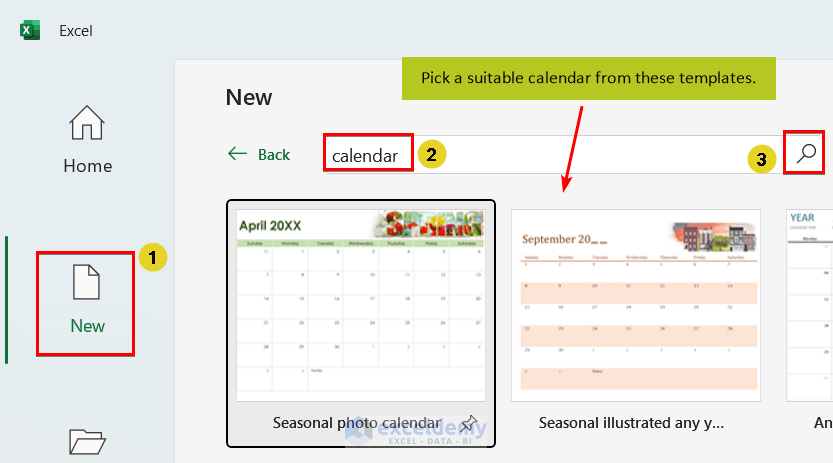This screenshot has height=463, width=833.
Task: Open the folder icon in sidebar
Action: 87,441
